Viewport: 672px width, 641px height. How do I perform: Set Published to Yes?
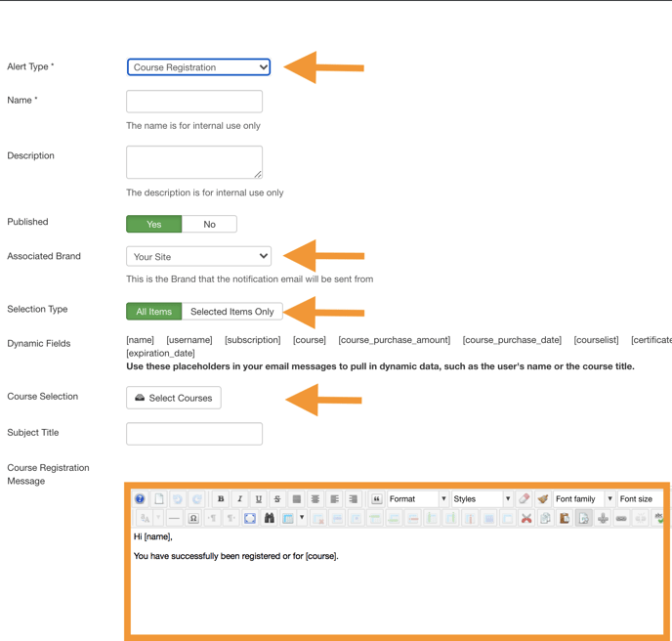[154, 224]
